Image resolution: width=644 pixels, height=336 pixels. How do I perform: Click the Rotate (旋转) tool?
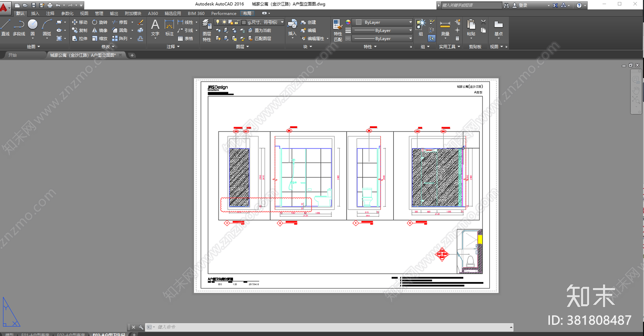(100, 22)
